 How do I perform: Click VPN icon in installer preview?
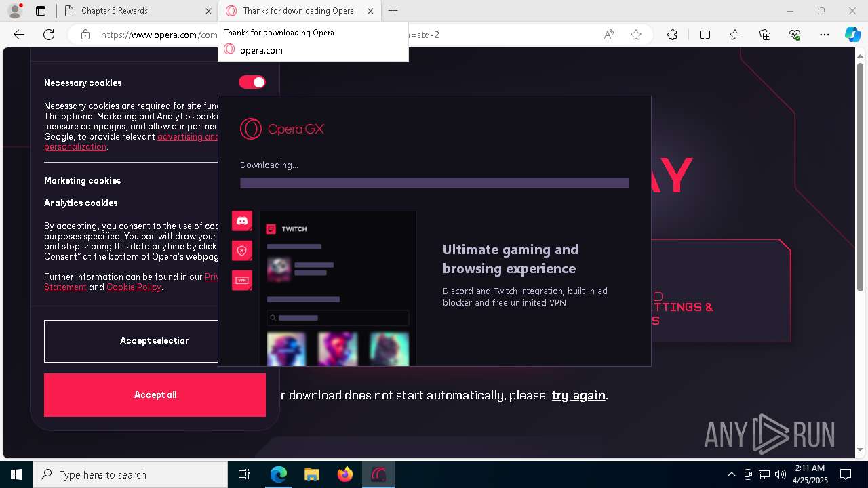pyautogui.click(x=242, y=280)
